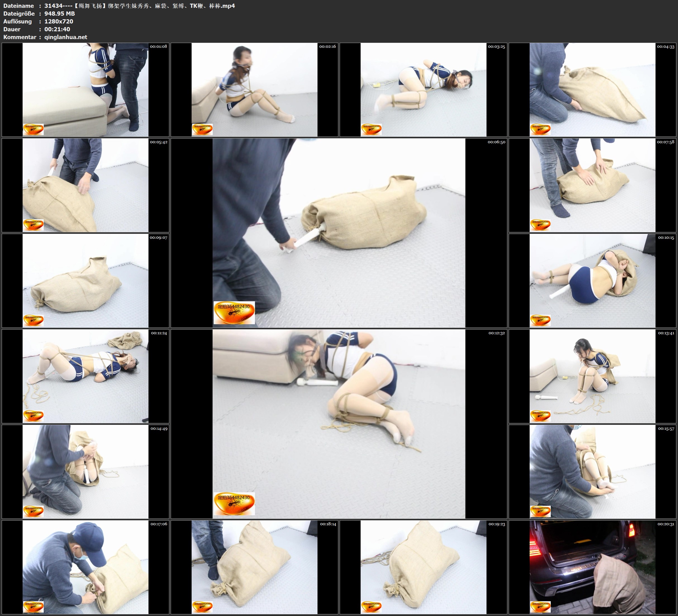
Task: Open the frame marked 00:02:16
Action: [254, 89]
